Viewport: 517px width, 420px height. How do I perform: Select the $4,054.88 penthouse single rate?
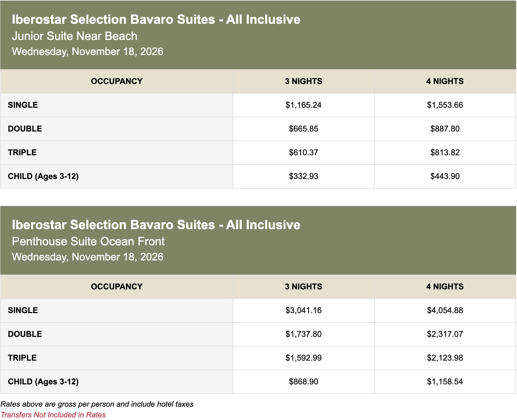point(445,311)
